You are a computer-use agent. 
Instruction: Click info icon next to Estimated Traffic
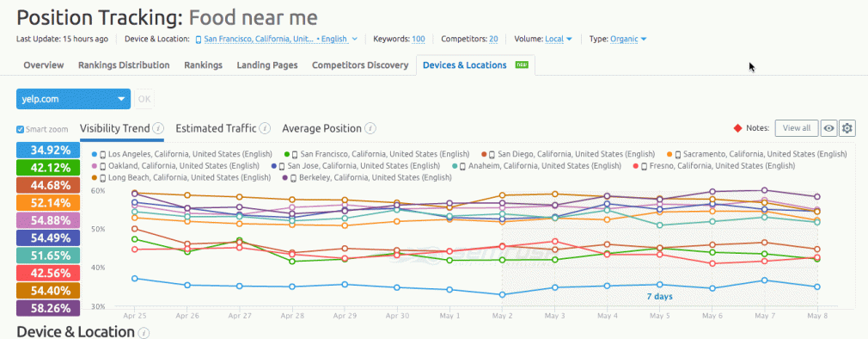pos(265,128)
